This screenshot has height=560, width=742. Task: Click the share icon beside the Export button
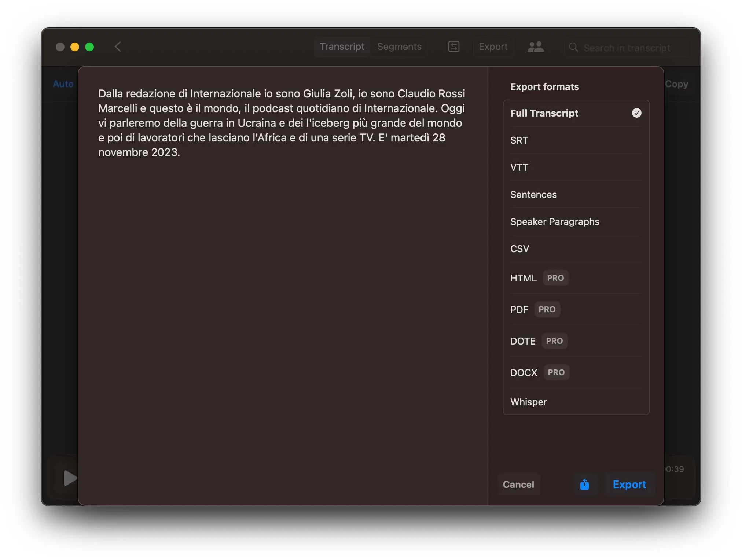tap(584, 484)
